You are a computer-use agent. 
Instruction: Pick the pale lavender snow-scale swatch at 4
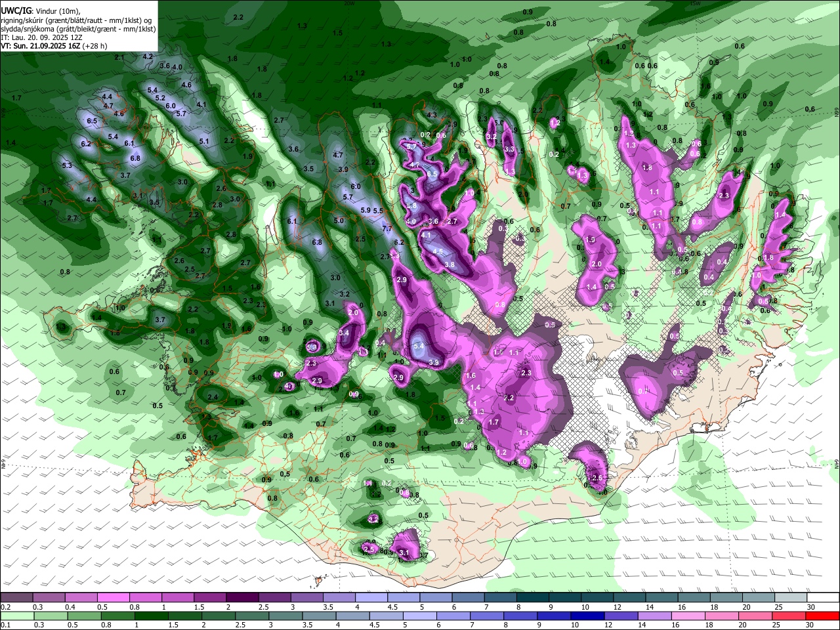tap(371, 598)
